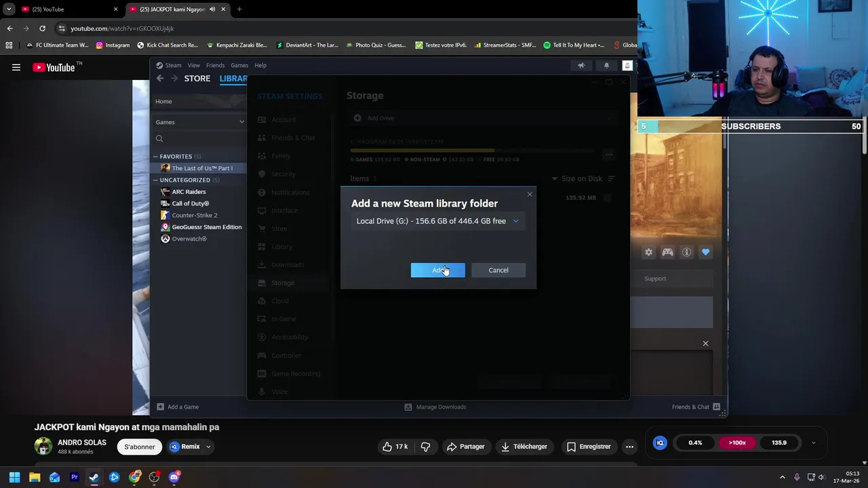The height and width of the screenshot is (488, 868).
Task: Open Premiere Pro from the taskbar
Action: [x=75, y=477]
